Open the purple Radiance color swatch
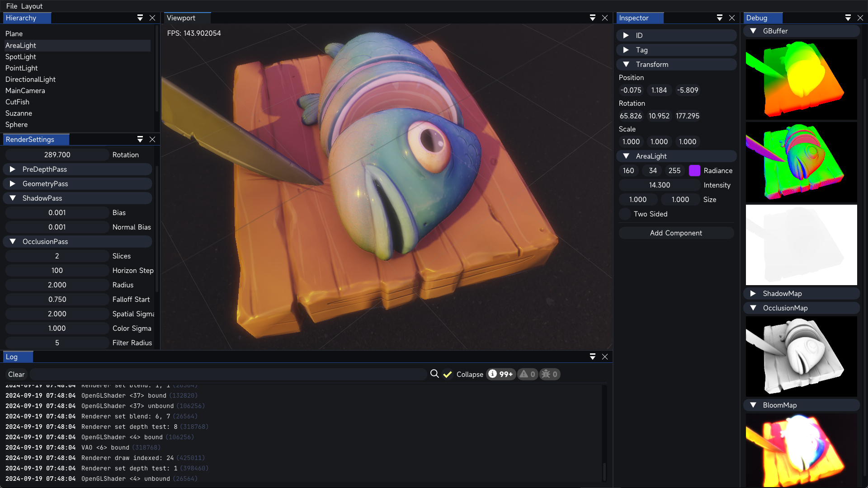Screen dimensions: 868x488 [x=694, y=171]
